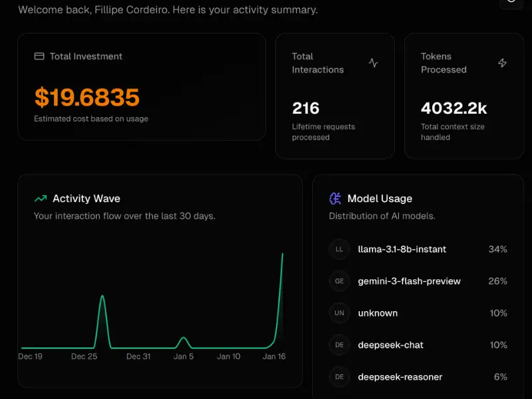This screenshot has width=532, height=399.
Task: Click the $19.6835 investment amount
Action: point(85,97)
